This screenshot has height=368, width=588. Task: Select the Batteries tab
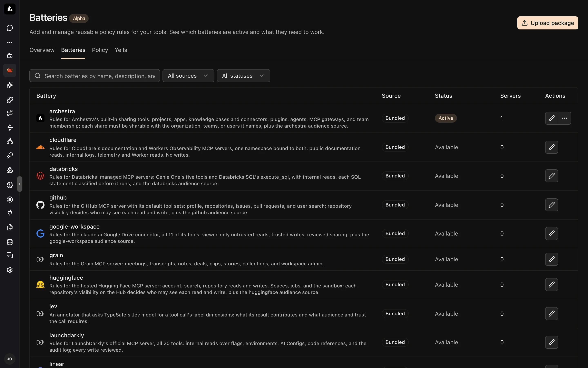click(x=73, y=50)
